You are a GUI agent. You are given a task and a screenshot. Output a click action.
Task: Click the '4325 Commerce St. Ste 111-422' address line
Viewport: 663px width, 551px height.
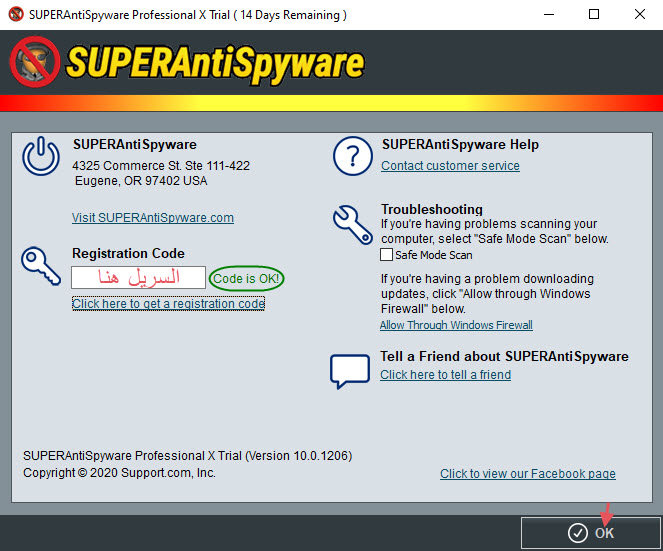[x=161, y=165]
